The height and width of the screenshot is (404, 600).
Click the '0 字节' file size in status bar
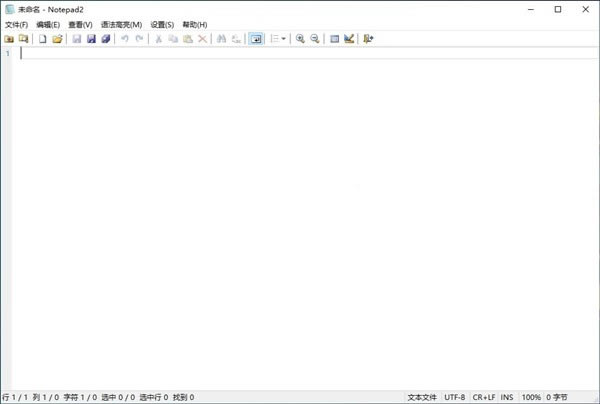(x=557, y=397)
